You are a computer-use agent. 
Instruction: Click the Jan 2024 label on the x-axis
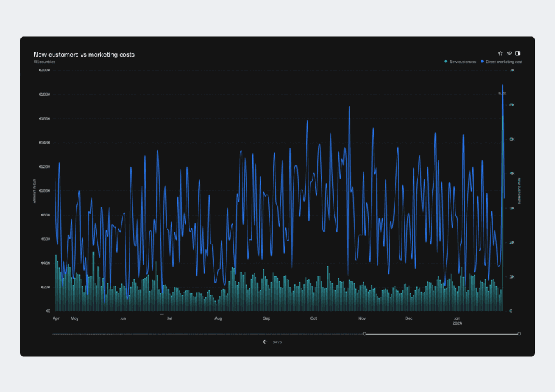click(457, 321)
